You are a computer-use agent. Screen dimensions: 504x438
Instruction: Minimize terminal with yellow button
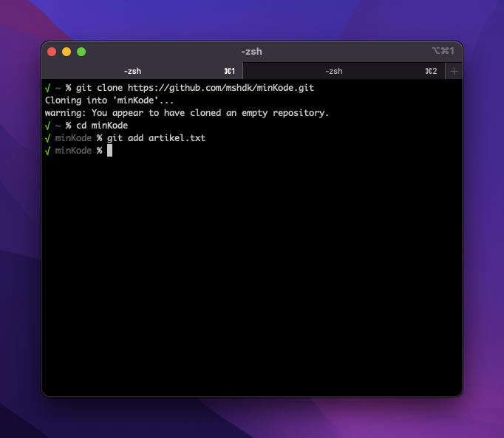click(67, 52)
